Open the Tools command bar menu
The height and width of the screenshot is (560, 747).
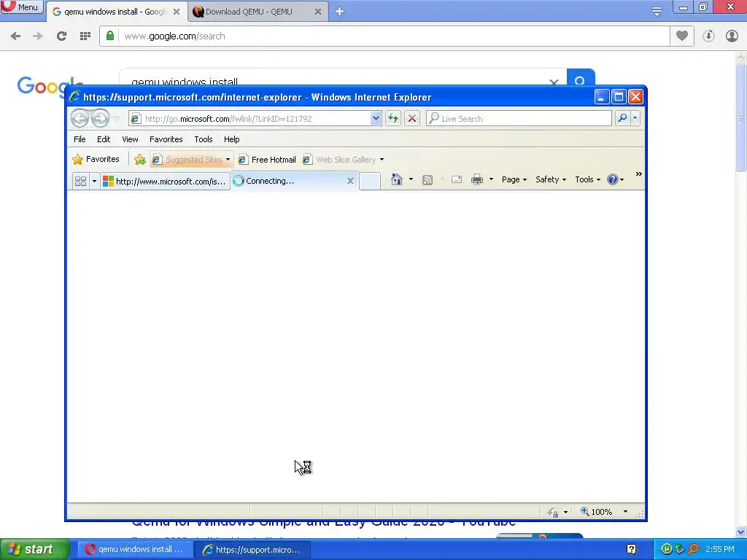(x=587, y=179)
